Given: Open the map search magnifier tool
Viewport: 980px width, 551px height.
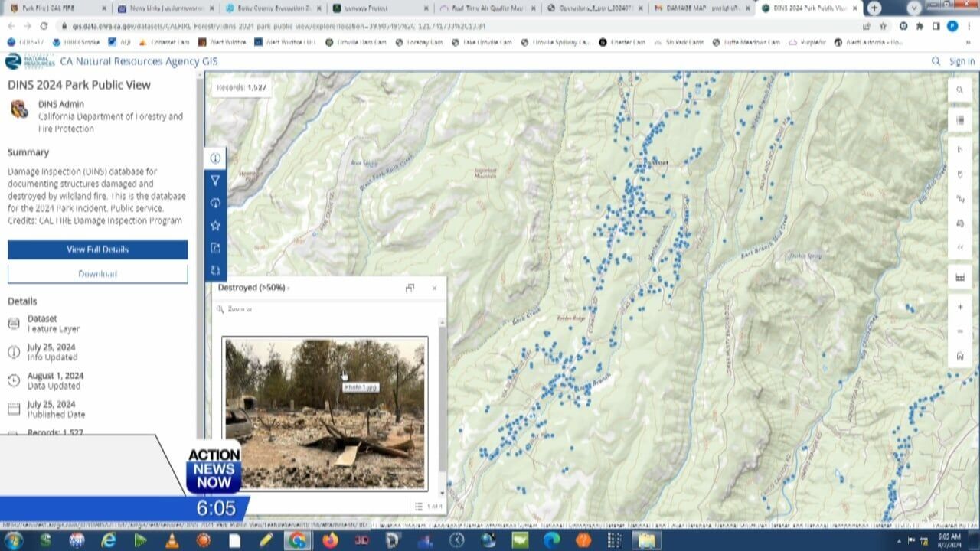Looking at the screenshot, I should pyautogui.click(x=960, y=90).
